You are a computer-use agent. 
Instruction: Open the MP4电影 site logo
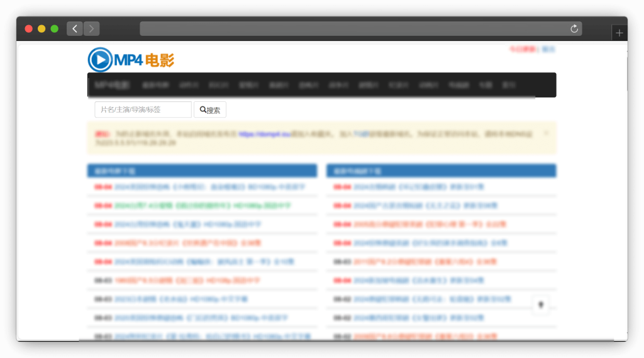pos(131,60)
